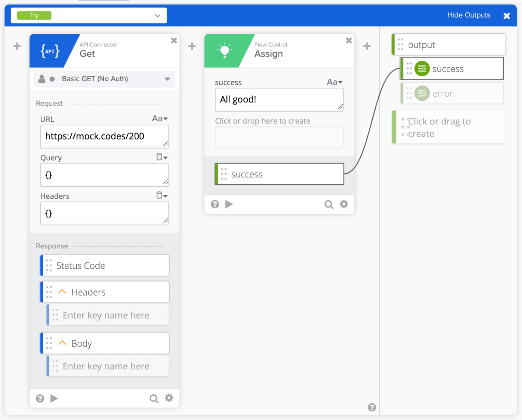This screenshot has height=420, width=522.
Task: Click the URL field containing mock.codes/200
Action: pos(104,136)
